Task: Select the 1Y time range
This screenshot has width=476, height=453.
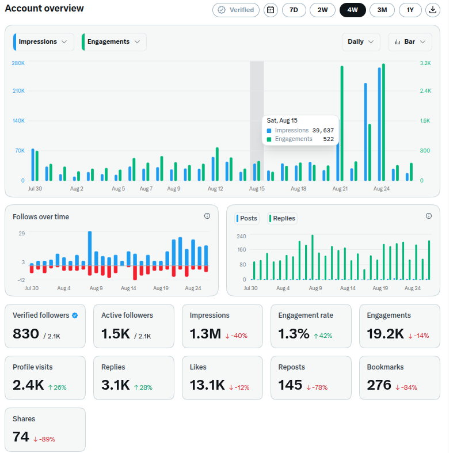Action: click(x=410, y=10)
